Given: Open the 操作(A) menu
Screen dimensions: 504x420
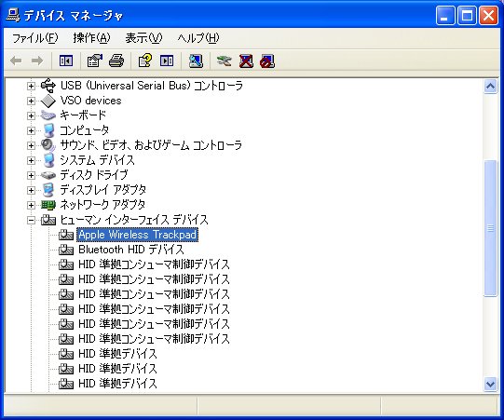Looking at the screenshot, I should tap(91, 38).
